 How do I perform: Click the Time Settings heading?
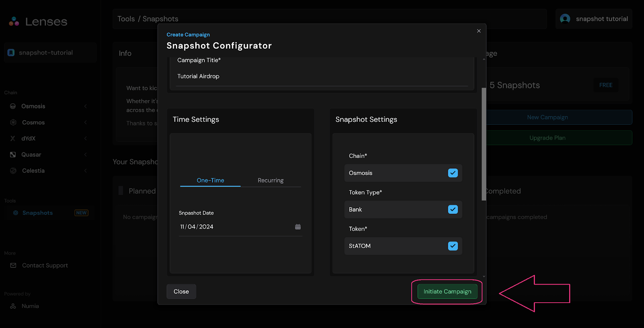click(x=196, y=119)
